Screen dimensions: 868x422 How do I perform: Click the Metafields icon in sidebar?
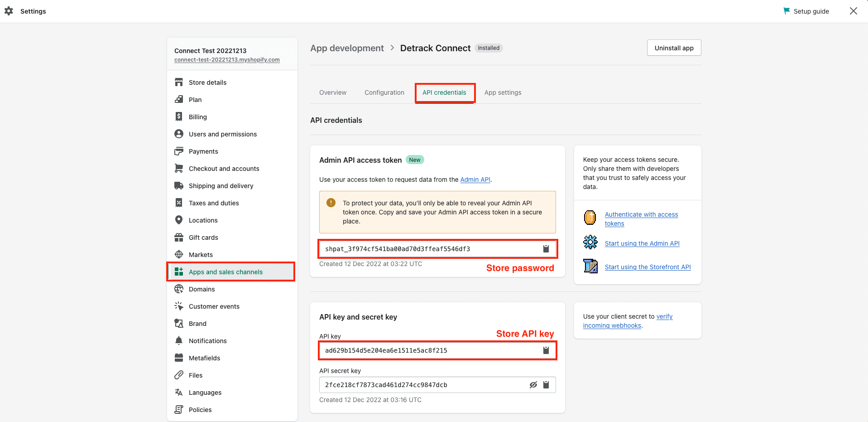point(179,358)
